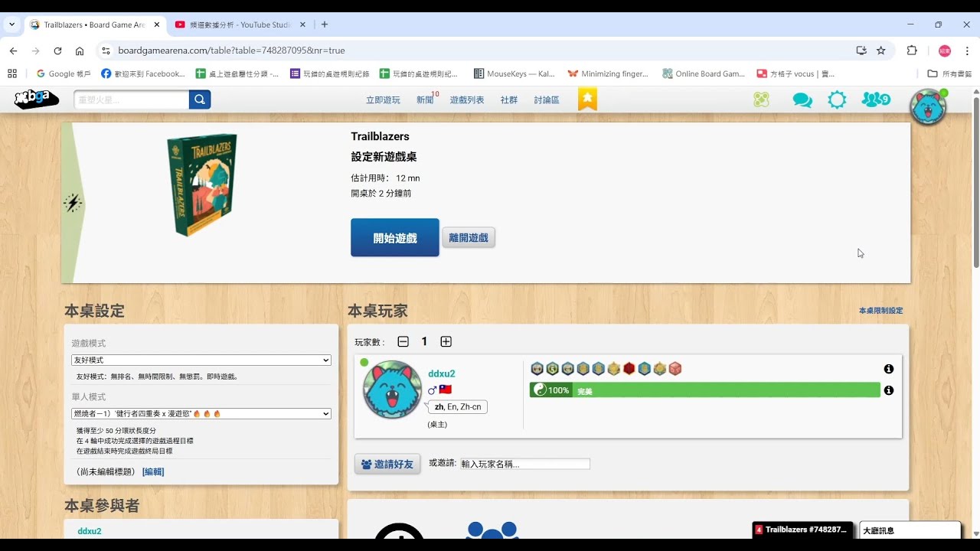Click the last pink cube badge

[675, 369]
